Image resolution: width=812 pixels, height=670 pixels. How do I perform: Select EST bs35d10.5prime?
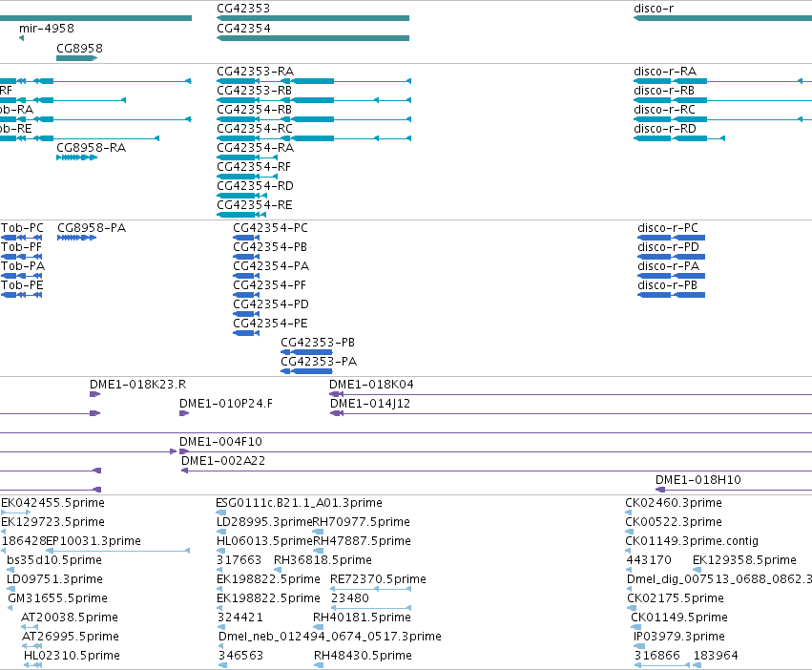(54, 560)
